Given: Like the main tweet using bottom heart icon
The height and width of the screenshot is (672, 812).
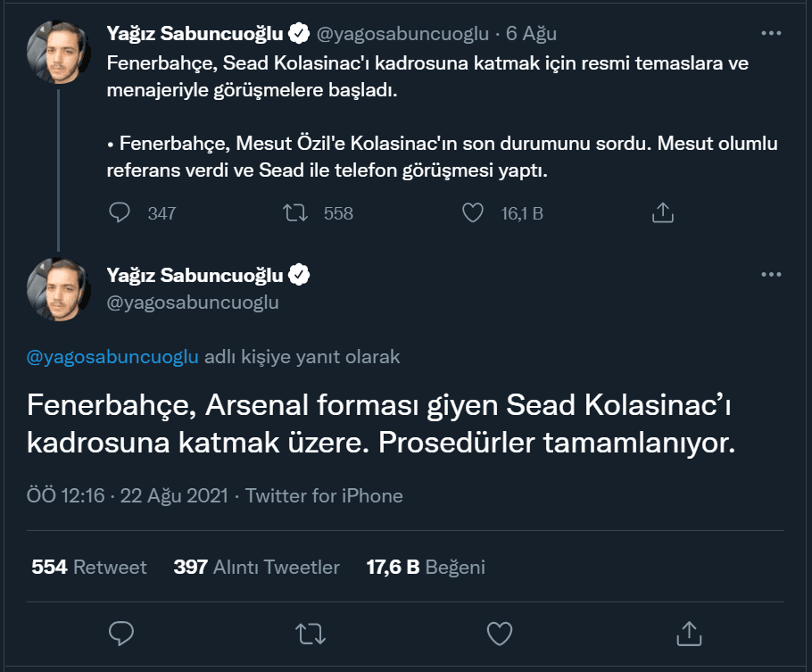Looking at the screenshot, I should click(500, 634).
